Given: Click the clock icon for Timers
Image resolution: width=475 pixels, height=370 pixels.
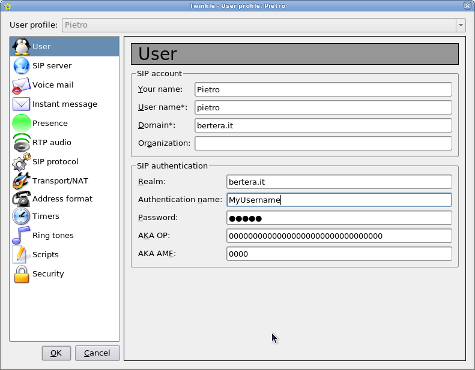Looking at the screenshot, I should (x=21, y=216).
